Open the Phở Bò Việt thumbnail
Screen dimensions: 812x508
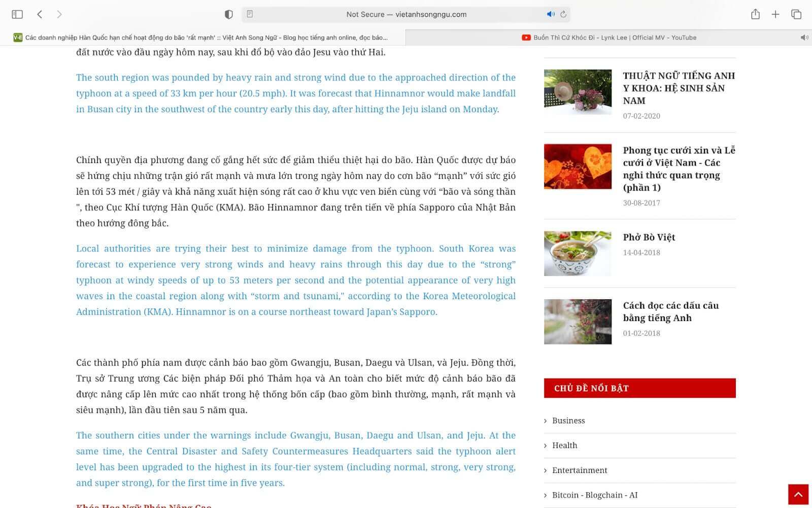578,253
